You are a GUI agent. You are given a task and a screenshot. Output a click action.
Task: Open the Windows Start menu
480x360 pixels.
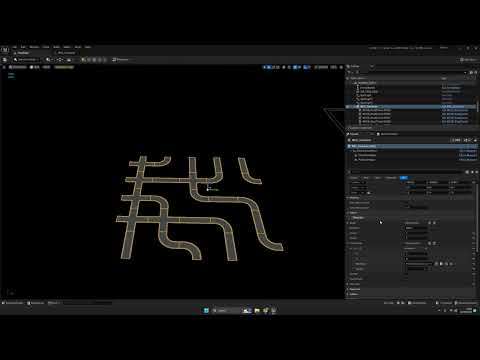[206, 310]
